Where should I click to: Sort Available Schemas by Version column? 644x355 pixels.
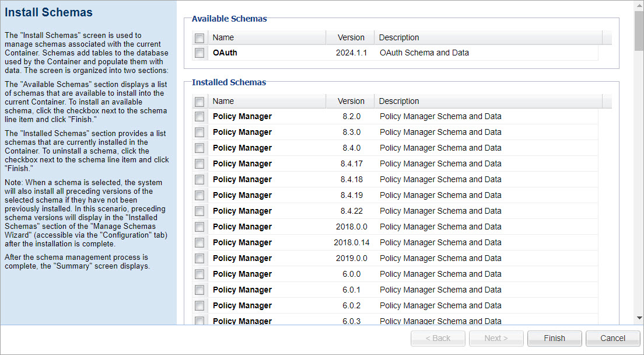(x=351, y=37)
